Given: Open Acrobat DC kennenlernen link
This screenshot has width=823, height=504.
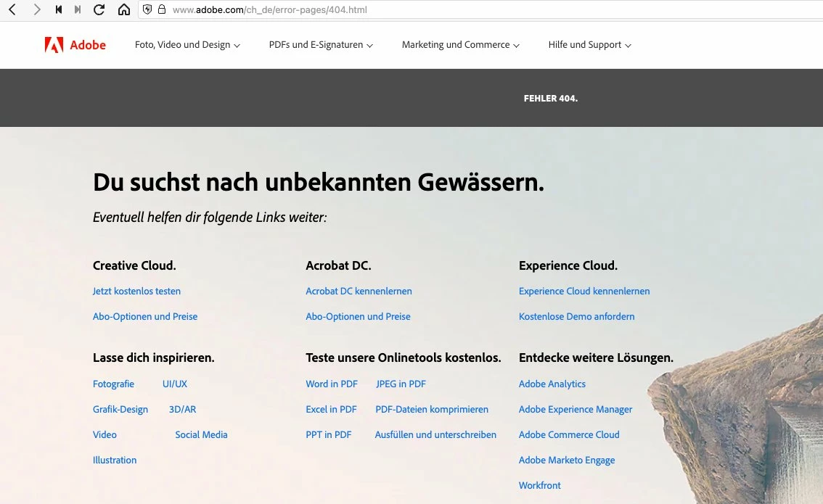Looking at the screenshot, I should tap(359, 291).
